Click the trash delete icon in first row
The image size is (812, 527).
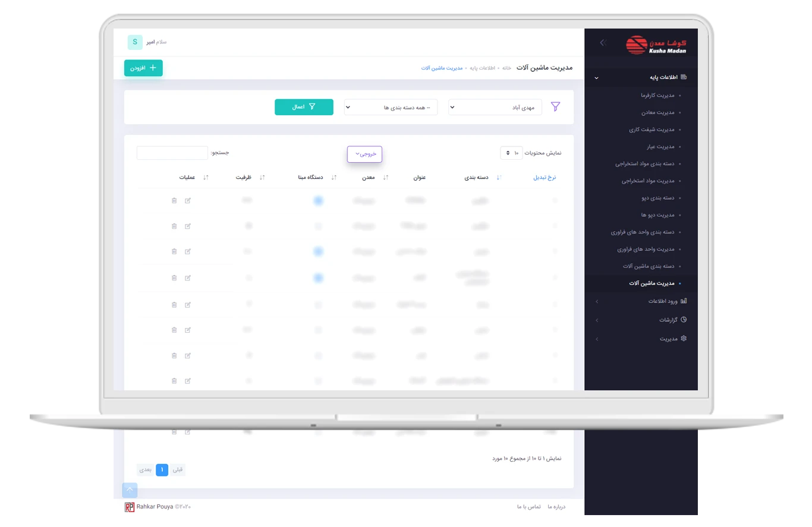click(x=174, y=201)
